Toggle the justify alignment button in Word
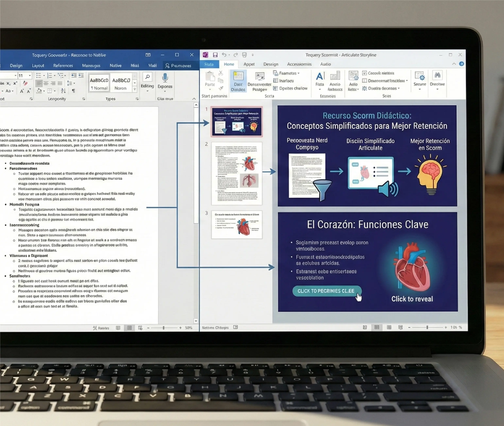This screenshot has width=504, height=426. click(x=60, y=83)
